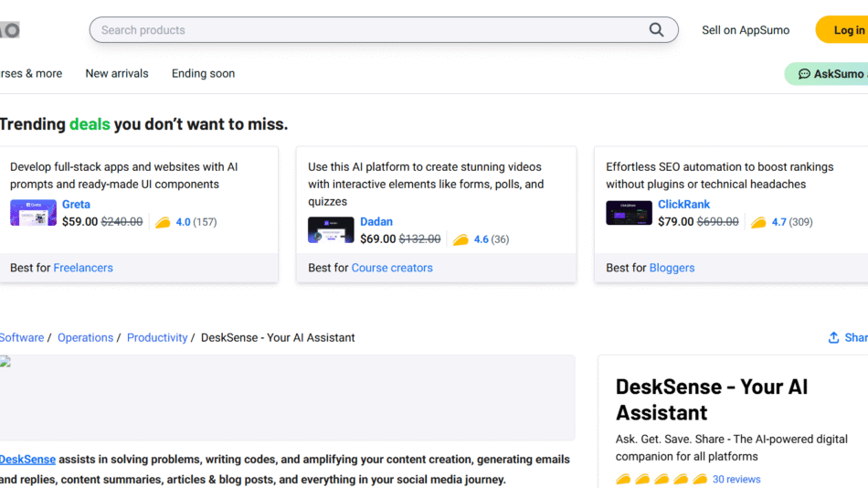Click the taco rating icon for ClickRank
This screenshot has width=868, height=488.
(758, 222)
